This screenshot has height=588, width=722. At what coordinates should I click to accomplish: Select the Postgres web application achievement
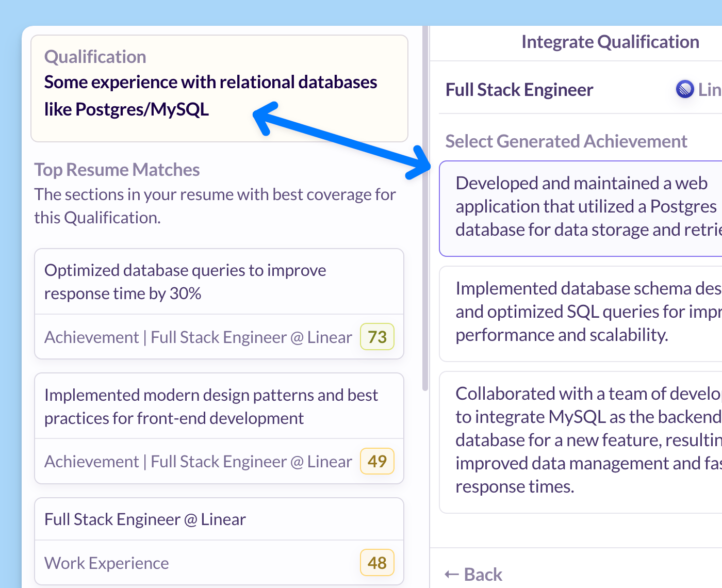point(581,208)
